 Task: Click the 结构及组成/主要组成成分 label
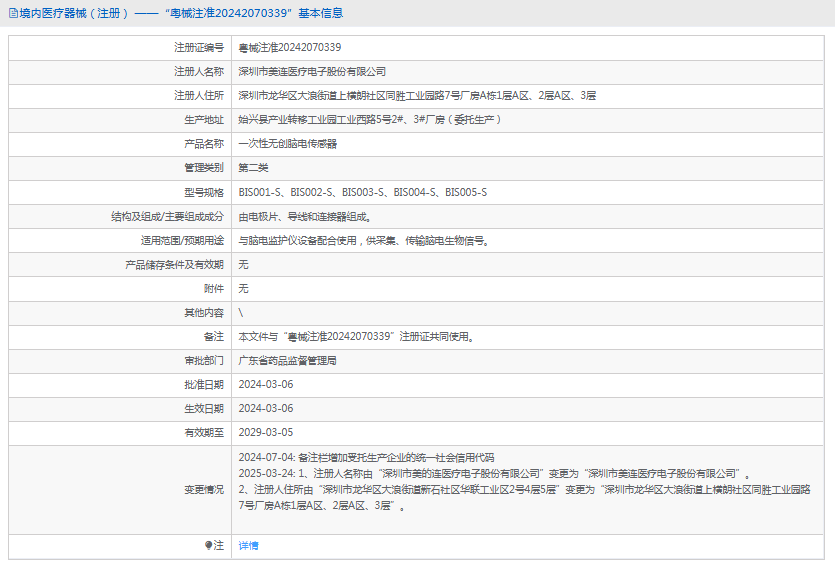pyautogui.click(x=167, y=217)
